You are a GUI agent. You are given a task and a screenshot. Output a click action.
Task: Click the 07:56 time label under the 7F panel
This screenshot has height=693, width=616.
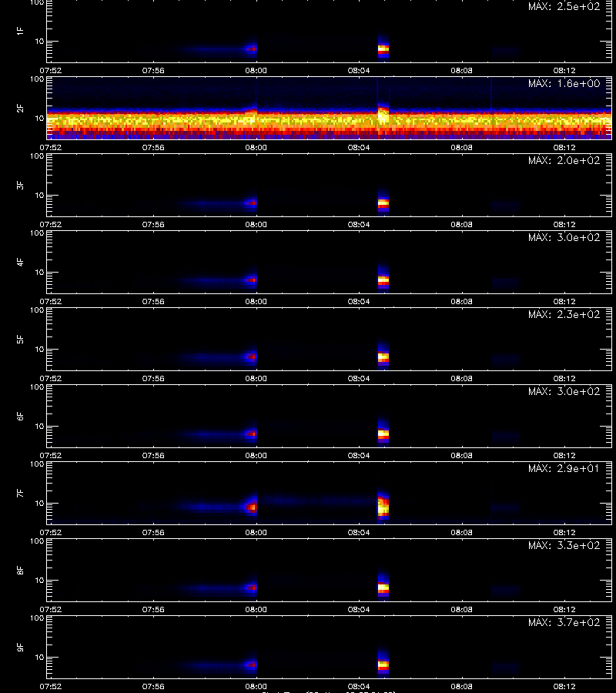pyautogui.click(x=153, y=533)
